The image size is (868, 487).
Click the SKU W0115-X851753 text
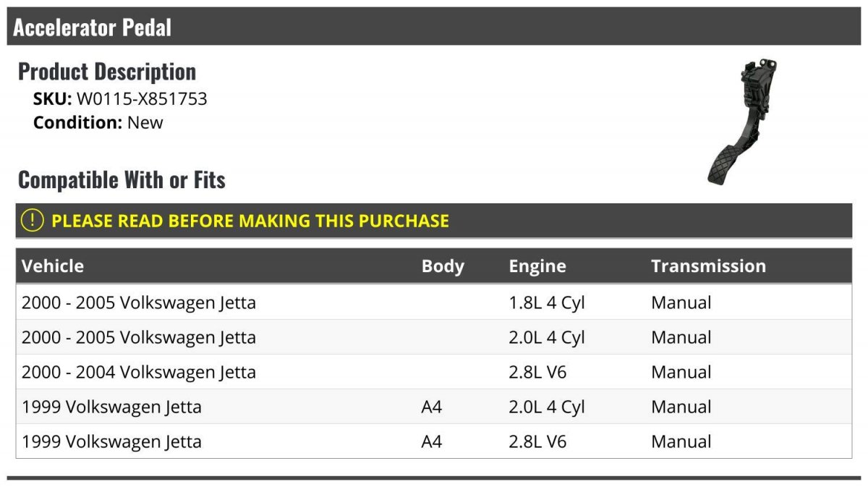pyautogui.click(x=120, y=98)
